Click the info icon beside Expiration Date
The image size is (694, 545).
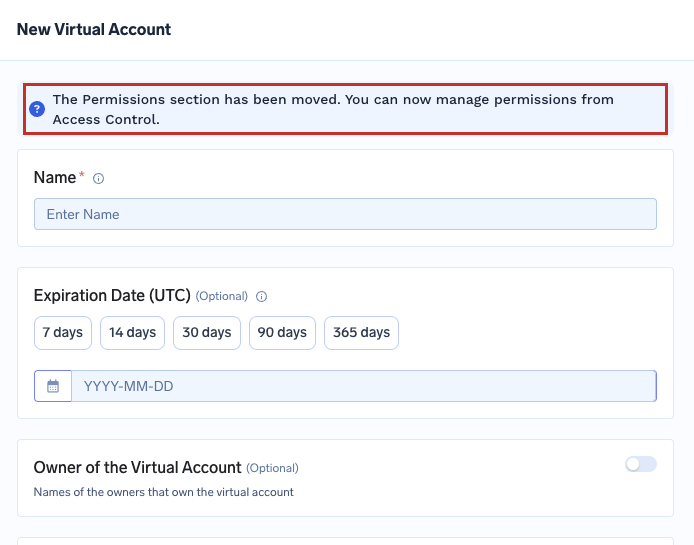pos(262,297)
